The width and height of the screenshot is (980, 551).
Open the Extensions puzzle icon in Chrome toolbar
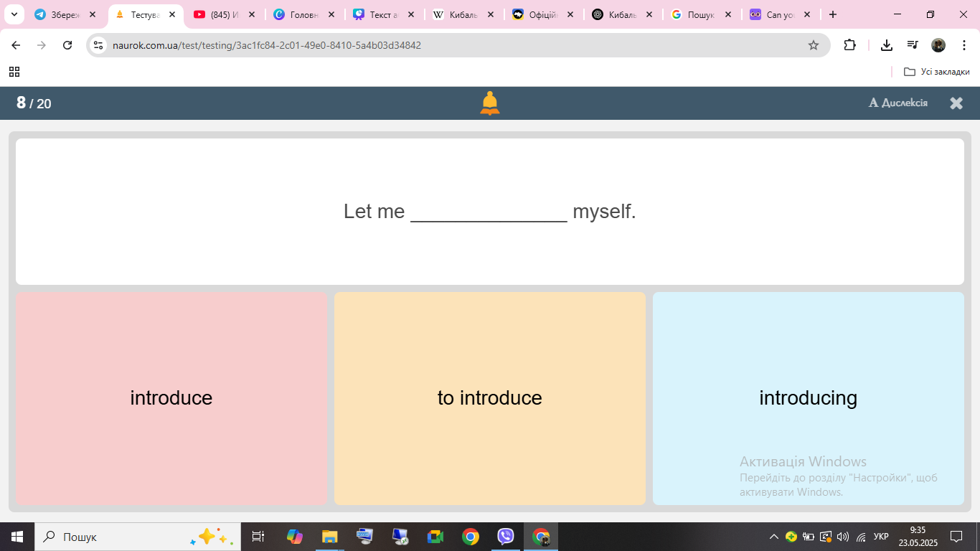849,44
